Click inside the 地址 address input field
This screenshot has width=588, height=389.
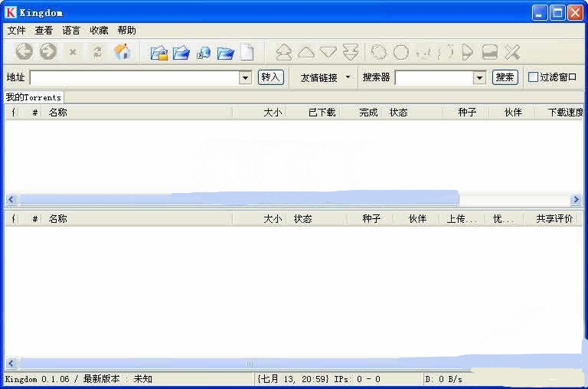coord(135,77)
